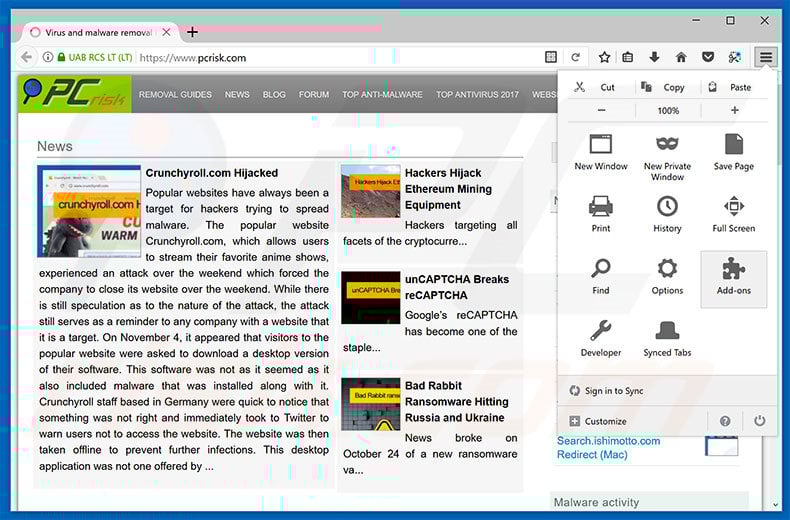790x520 pixels.
Task: Toggle the hamburger menu button
Action: click(x=766, y=57)
